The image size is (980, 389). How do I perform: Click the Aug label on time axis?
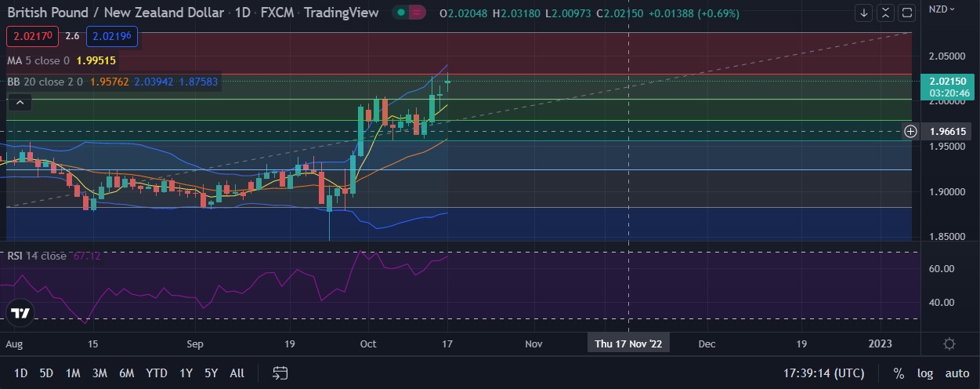[14, 344]
